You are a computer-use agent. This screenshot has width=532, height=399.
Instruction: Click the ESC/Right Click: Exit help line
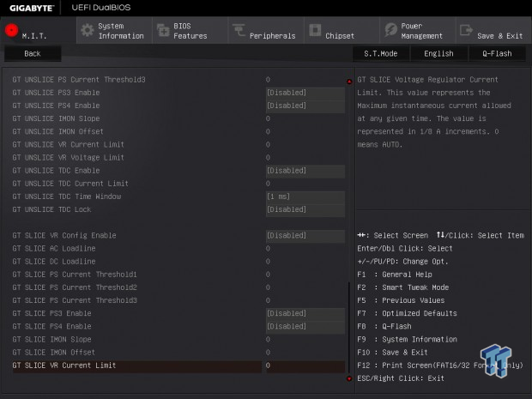pyautogui.click(x=401, y=378)
